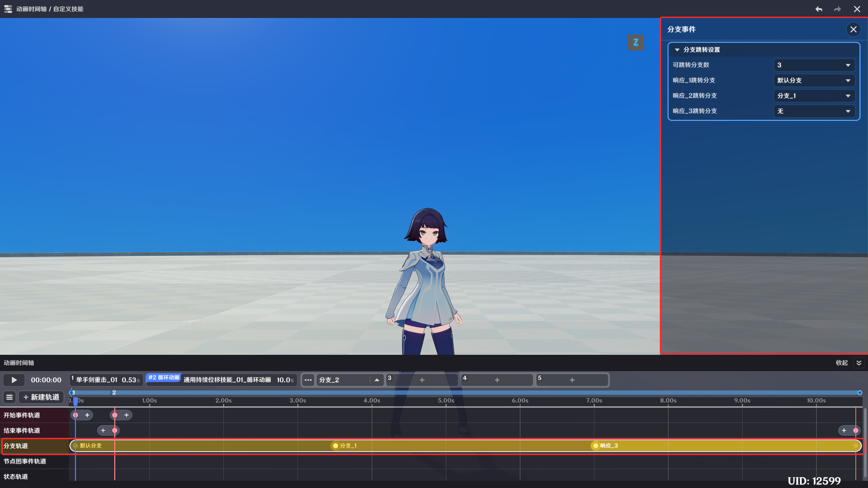Click the 新建轨道 button

tap(41, 397)
